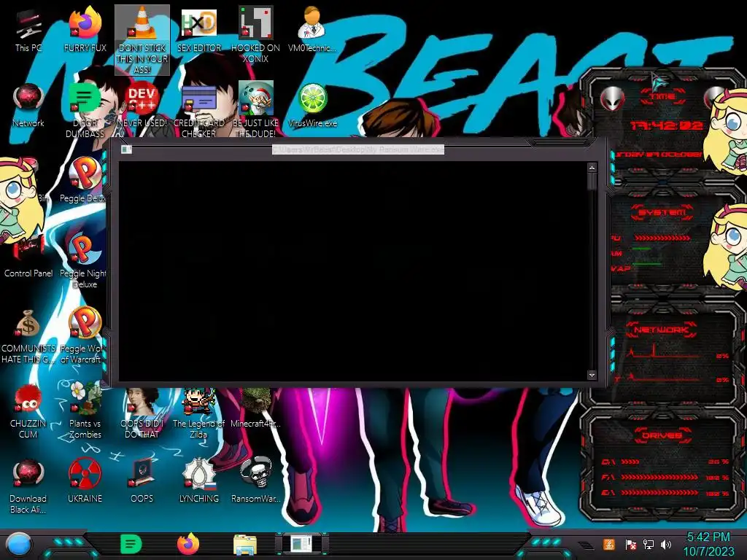The image size is (747, 560).
Task: Launch Firefox from the taskbar
Action: click(188, 544)
